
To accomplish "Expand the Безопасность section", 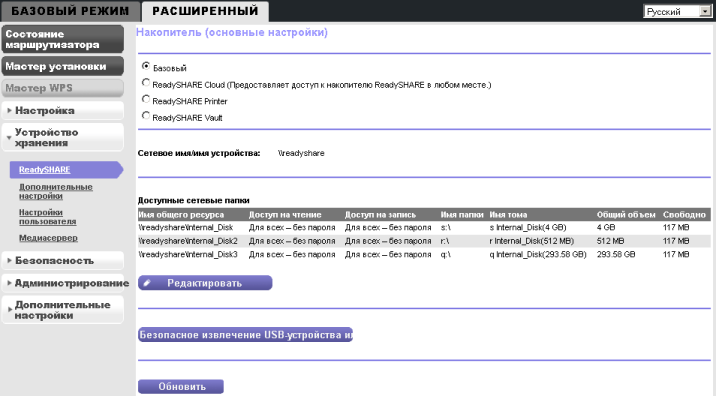I will [x=63, y=260].
